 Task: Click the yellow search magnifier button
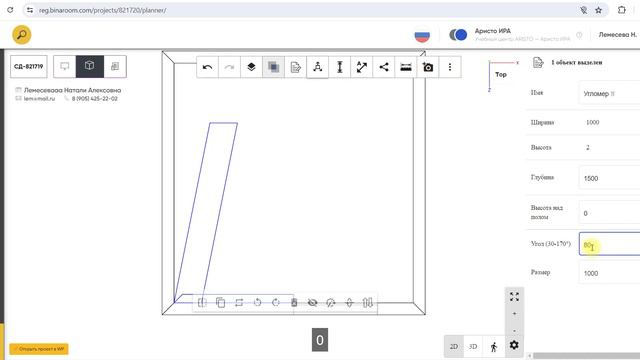22,35
